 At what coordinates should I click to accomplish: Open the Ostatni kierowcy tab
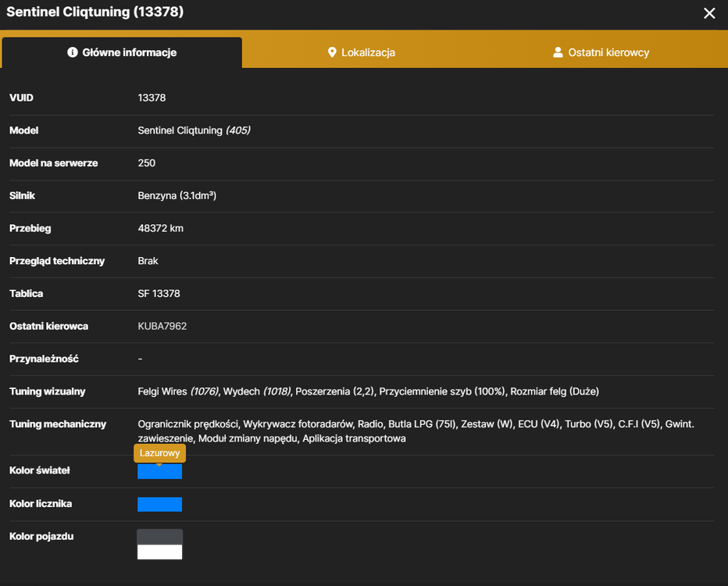601,52
